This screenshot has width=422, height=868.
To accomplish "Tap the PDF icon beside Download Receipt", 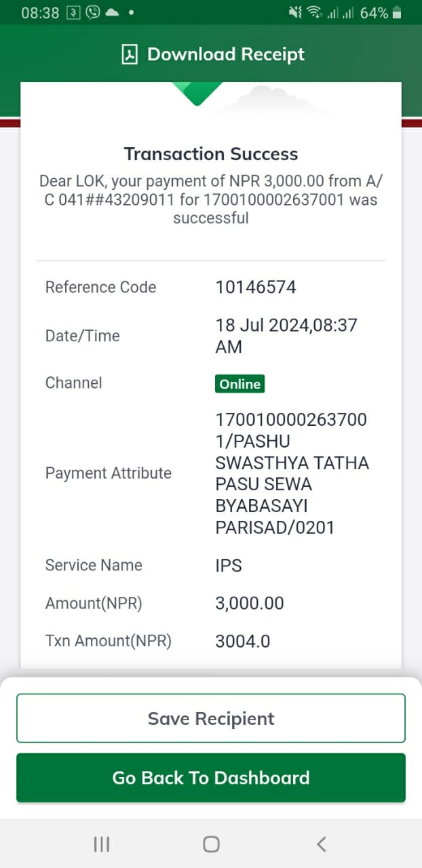I will click(x=130, y=55).
